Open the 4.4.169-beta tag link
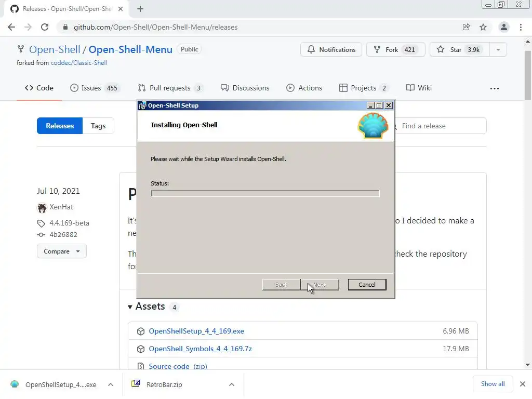The width and height of the screenshot is (532, 399). [69, 223]
